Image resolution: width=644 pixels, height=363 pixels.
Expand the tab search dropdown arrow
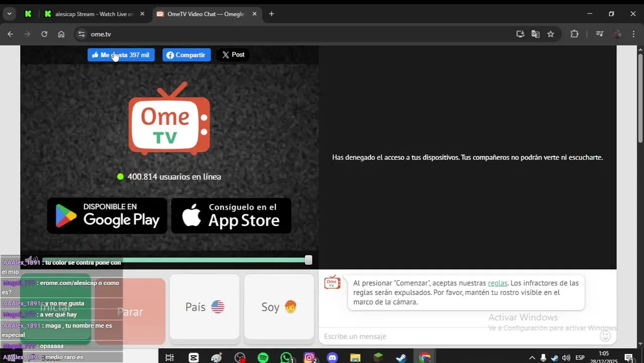tap(9, 14)
